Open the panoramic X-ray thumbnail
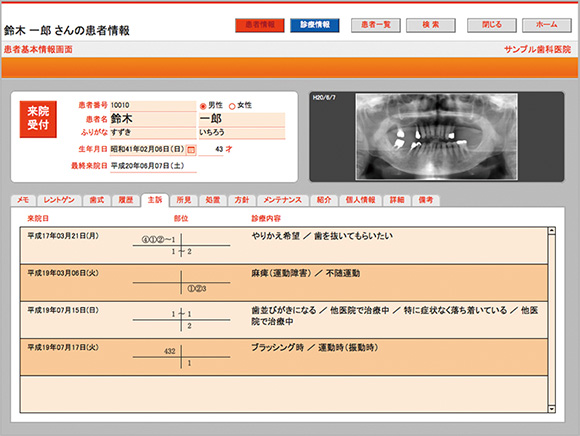The image size is (580, 436). pyautogui.click(x=436, y=136)
